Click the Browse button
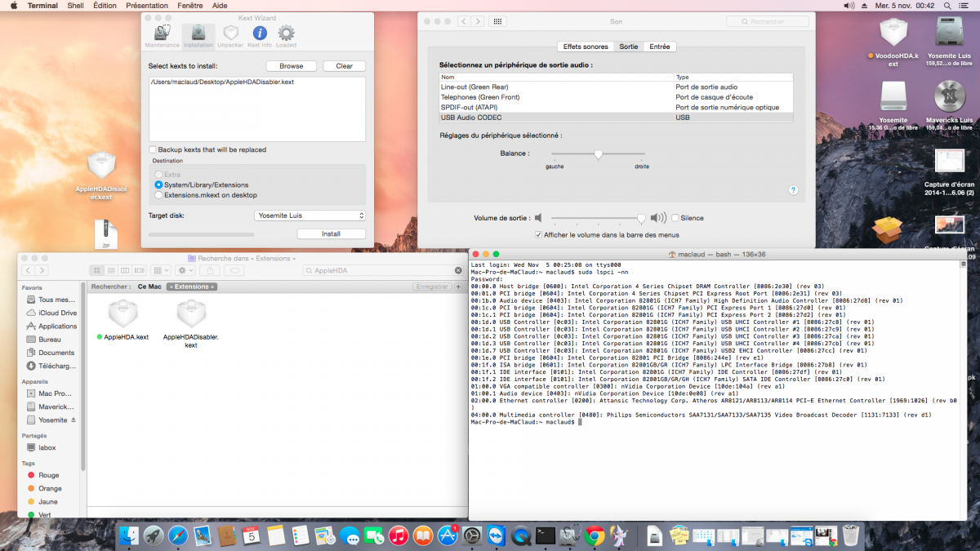The width and height of the screenshot is (980, 551). point(291,66)
